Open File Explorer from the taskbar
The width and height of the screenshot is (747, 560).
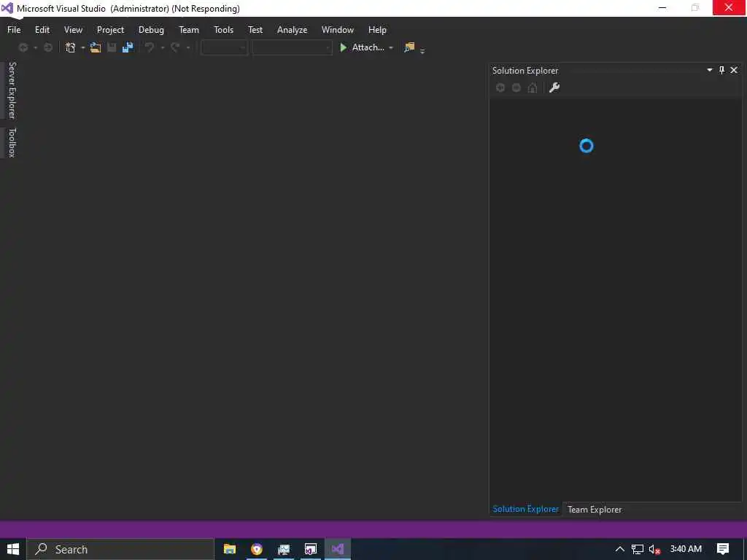coord(230,549)
